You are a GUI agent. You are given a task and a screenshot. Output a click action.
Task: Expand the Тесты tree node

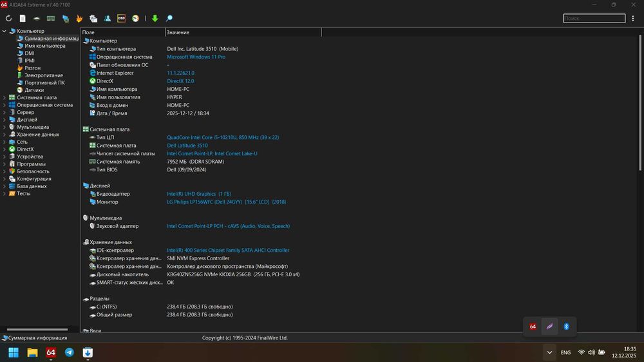pos(4,194)
